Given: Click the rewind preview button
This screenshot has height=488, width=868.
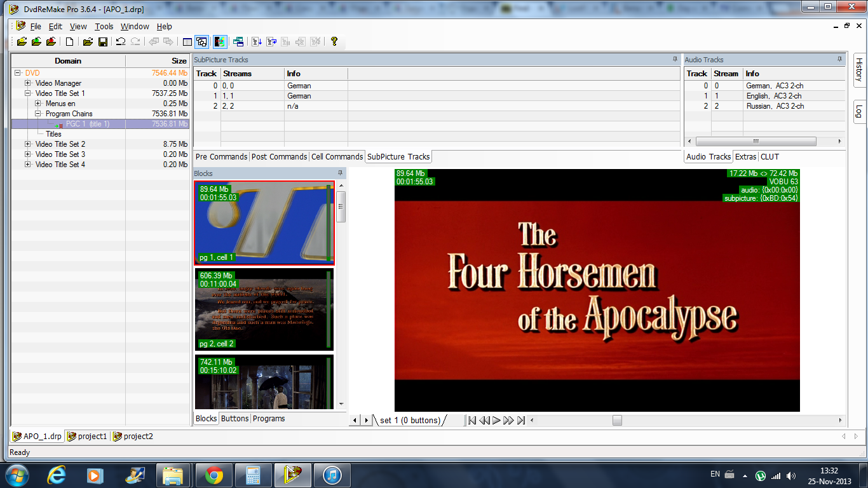Looking at the screenshot, I should point(484,420).
